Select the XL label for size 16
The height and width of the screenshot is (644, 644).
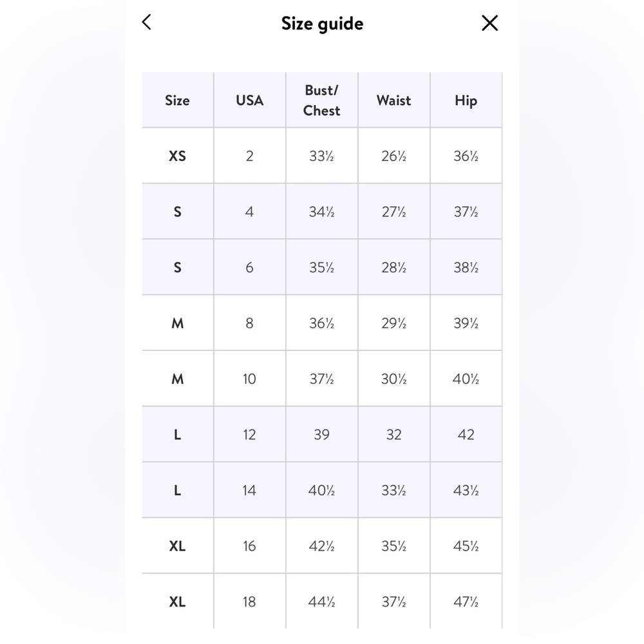178,546
